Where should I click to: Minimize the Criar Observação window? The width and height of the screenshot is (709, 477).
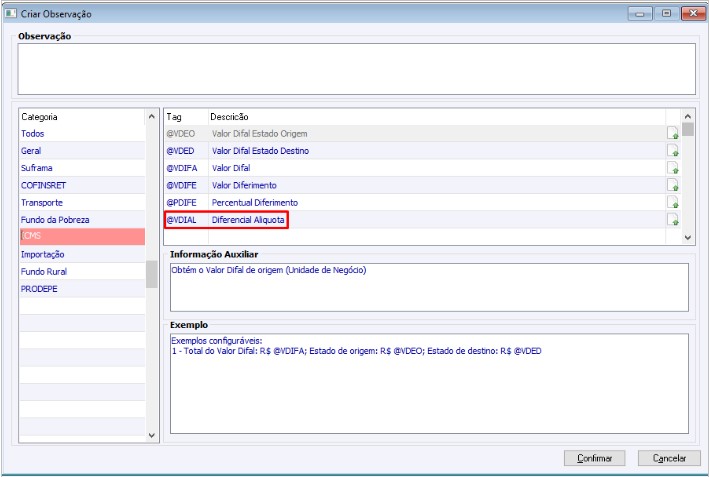point(640,14)
